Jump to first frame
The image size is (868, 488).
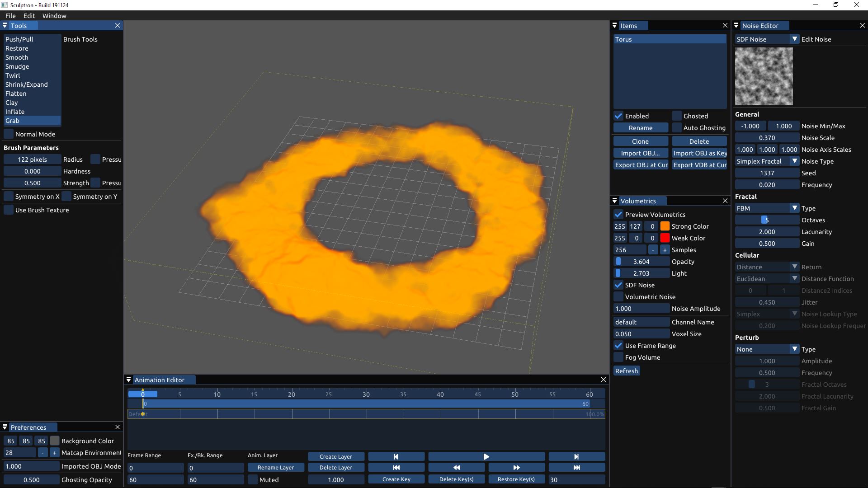[x=396, y=468]
